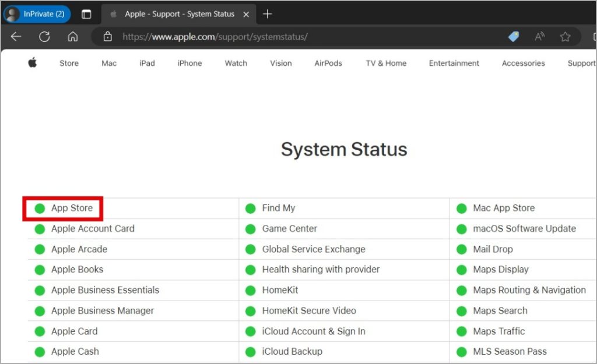This screenshot has width=597, height=364.
Task: Click green status dot beside App Store
Action: pos(40,208)
